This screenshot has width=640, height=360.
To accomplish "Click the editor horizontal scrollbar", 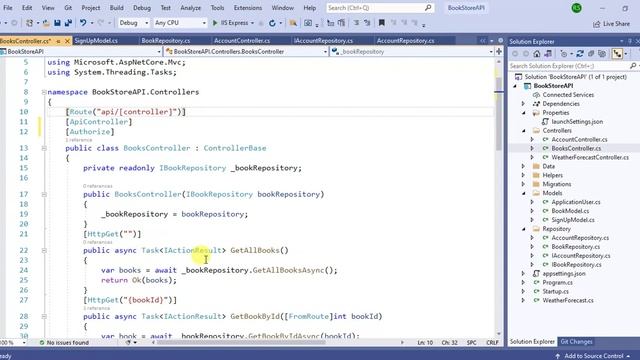I will (241, 342).
